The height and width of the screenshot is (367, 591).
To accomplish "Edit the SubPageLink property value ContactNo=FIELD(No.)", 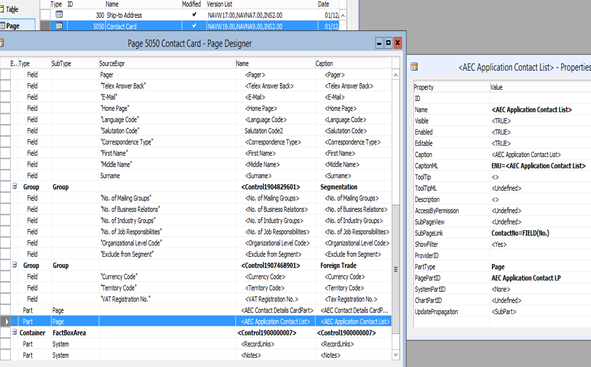I will (x=540, y=233).
